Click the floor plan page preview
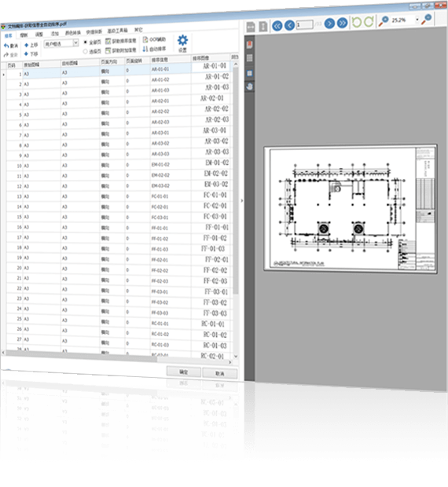 (x=351, y=209)
